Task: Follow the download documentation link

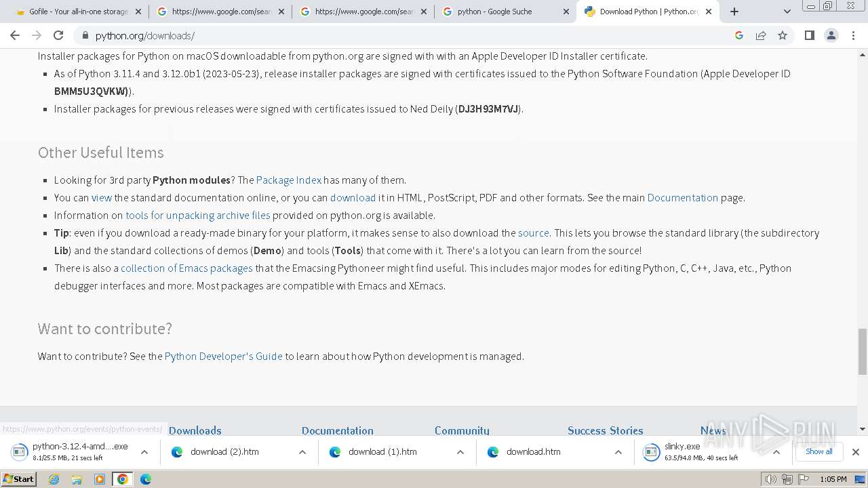Action: tap(353, 197)
